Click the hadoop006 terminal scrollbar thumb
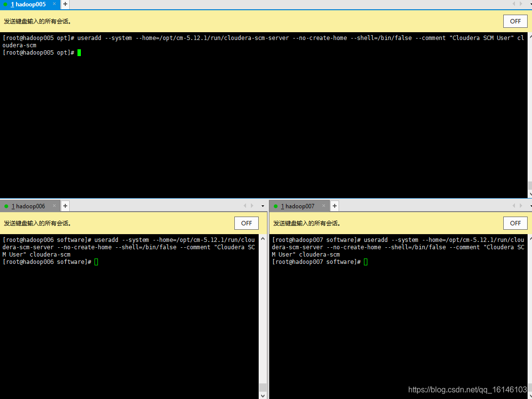The image size is (532, 399). 263,387
